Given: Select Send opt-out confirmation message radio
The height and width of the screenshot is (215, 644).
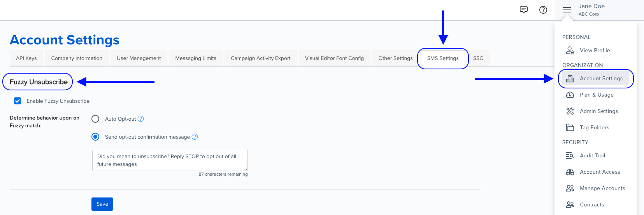Looking at the screenshot, I should pyautogui.click(x=95, y=137).
